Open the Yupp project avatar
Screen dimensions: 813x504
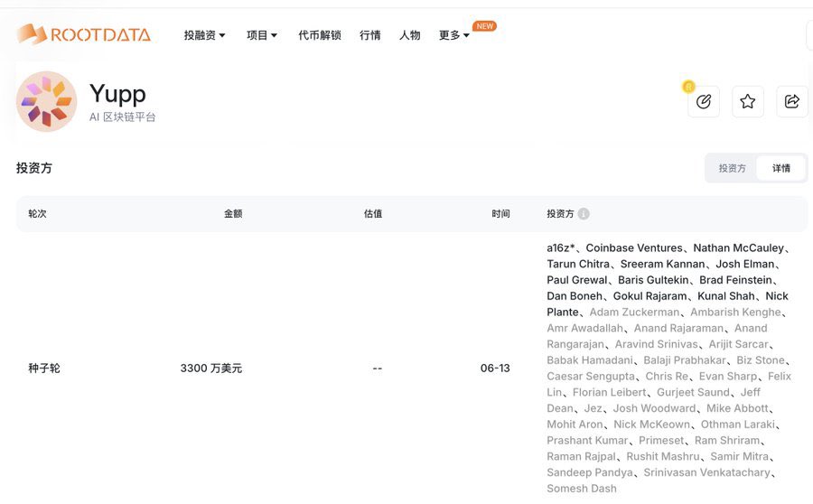coord(47,102)
